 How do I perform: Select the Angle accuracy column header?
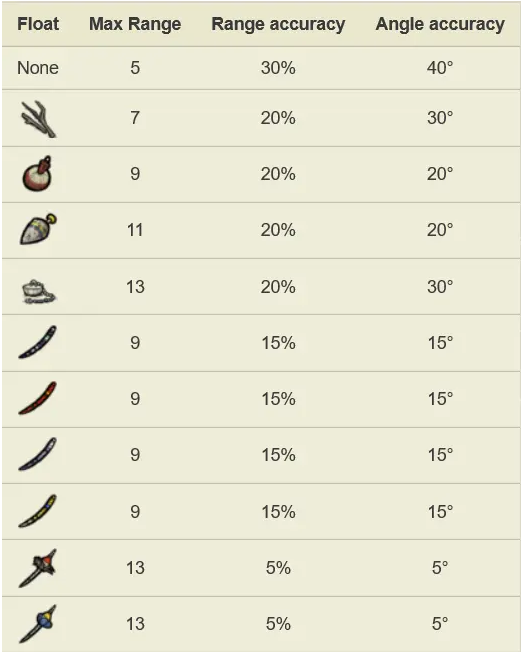pyautogui.click(x=440, y=24)
